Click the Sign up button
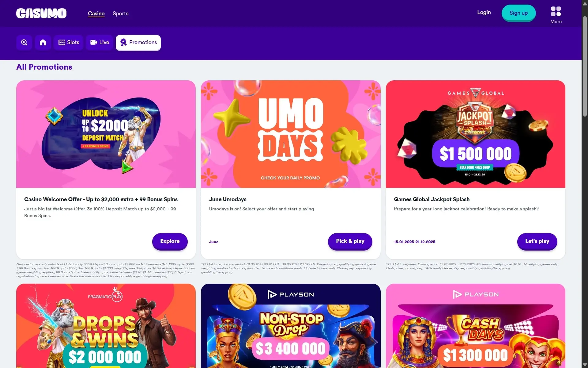 click(x=518, y=13)
